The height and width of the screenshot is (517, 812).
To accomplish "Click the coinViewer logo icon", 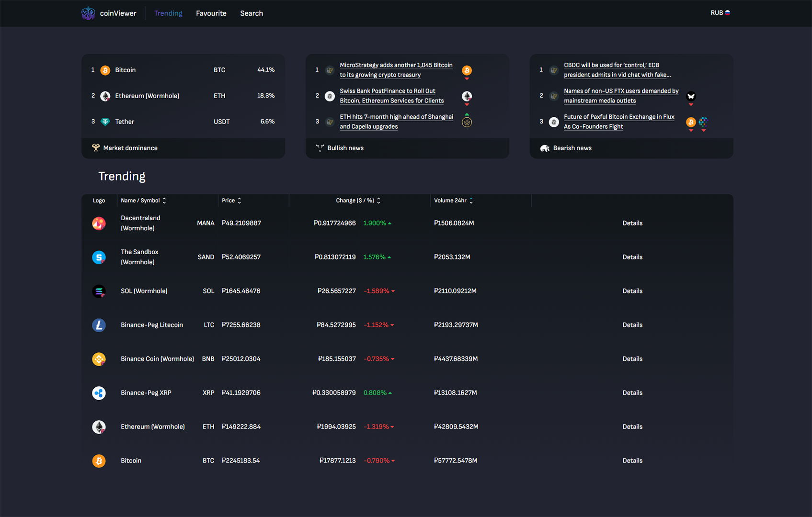I will pyautogui.click(x=88, y=13).
